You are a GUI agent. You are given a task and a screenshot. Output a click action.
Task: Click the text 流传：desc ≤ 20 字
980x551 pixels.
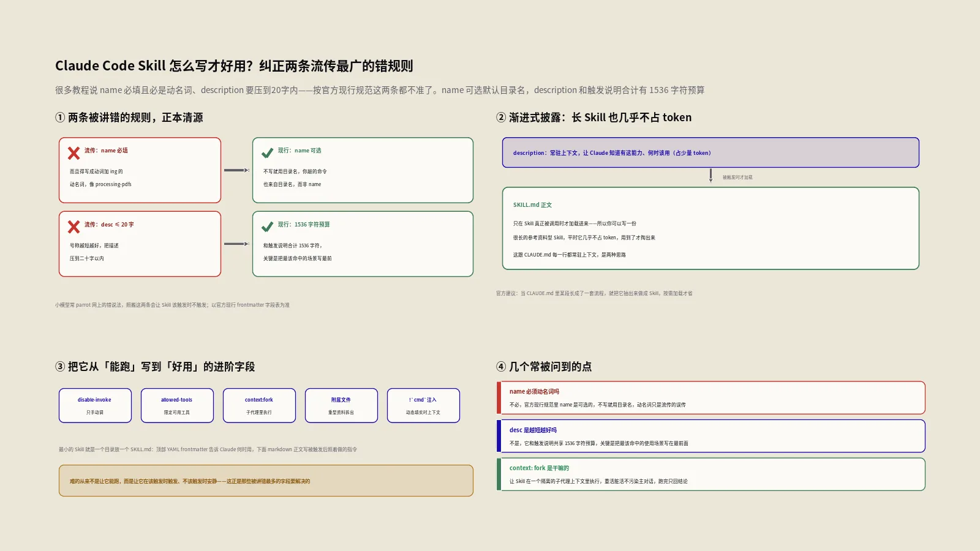(x=109, y=225)
